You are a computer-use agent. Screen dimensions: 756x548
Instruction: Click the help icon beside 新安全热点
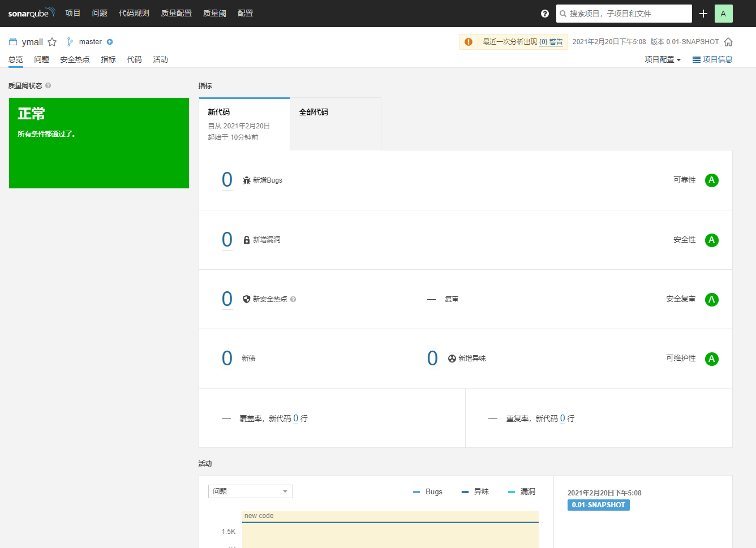(293, 299)
